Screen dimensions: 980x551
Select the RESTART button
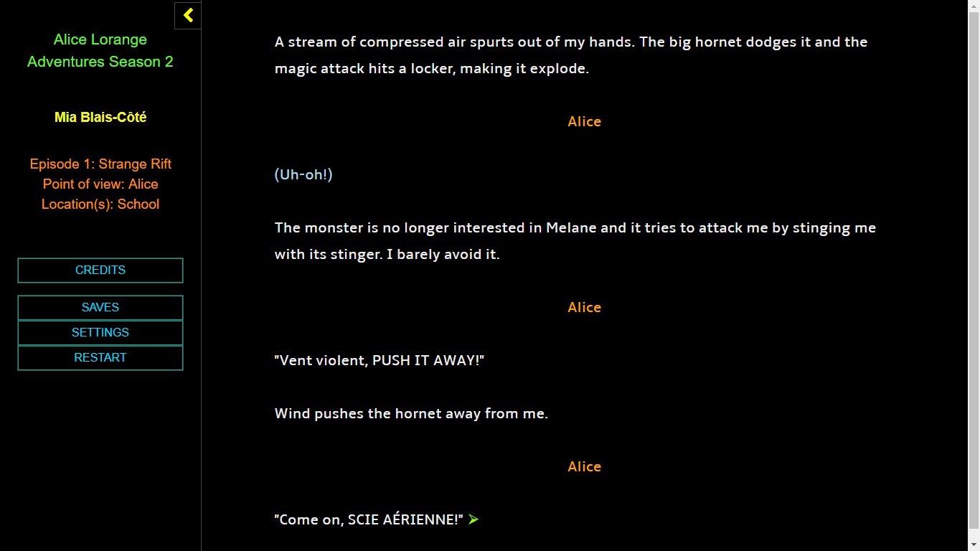pos(100,358)
